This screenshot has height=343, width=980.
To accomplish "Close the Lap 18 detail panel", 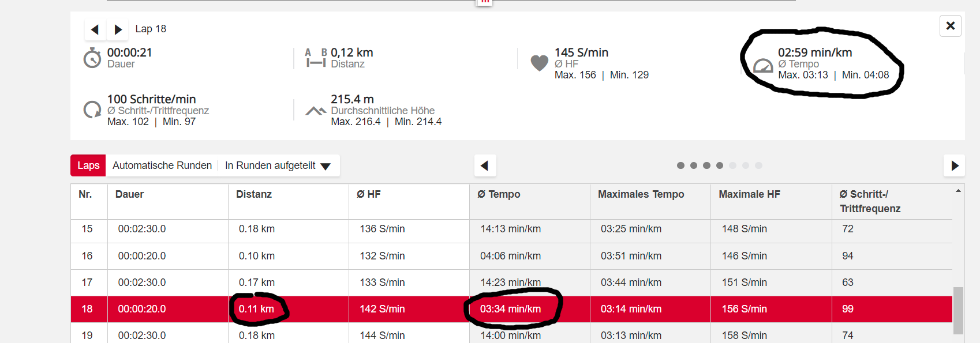I will [x=950, y=26].
